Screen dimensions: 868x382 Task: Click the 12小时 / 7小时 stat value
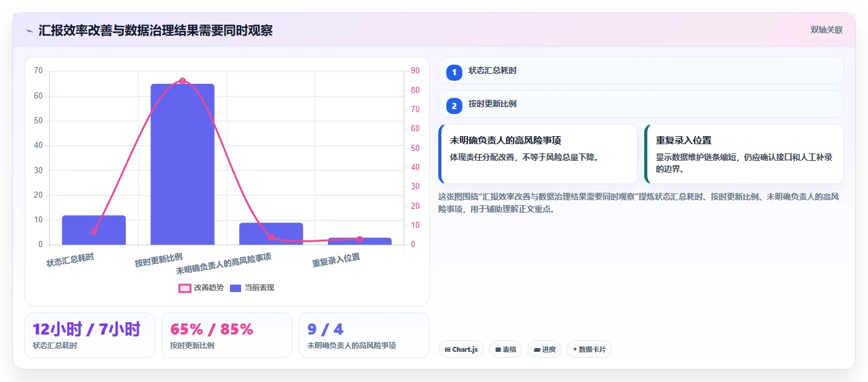pos(86,329)
